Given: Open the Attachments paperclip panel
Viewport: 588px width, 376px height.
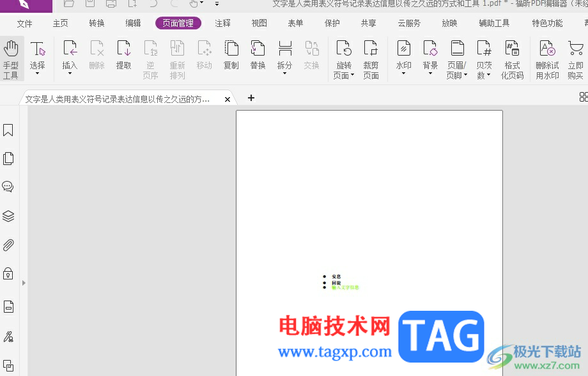Looking at the screenshot, I should (8, 245).
